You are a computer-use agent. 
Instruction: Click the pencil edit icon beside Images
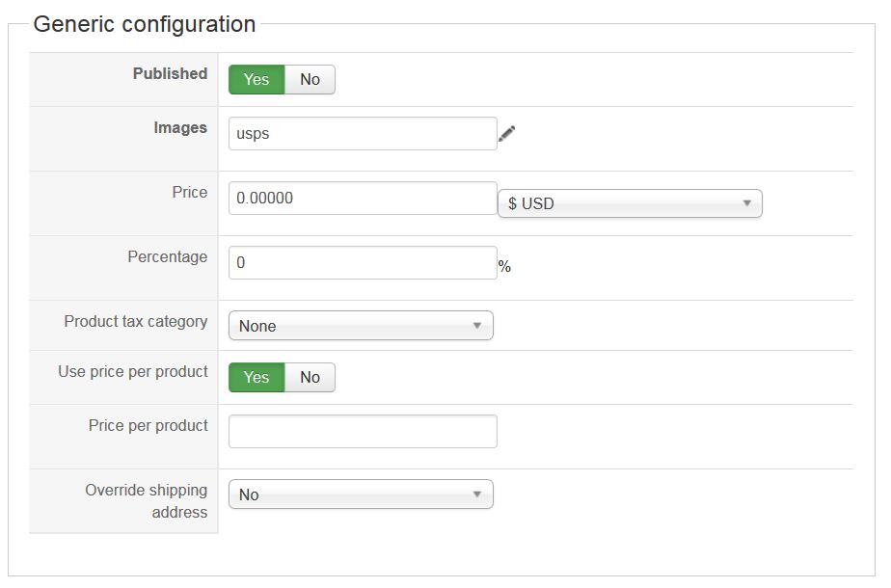[507, 134]
